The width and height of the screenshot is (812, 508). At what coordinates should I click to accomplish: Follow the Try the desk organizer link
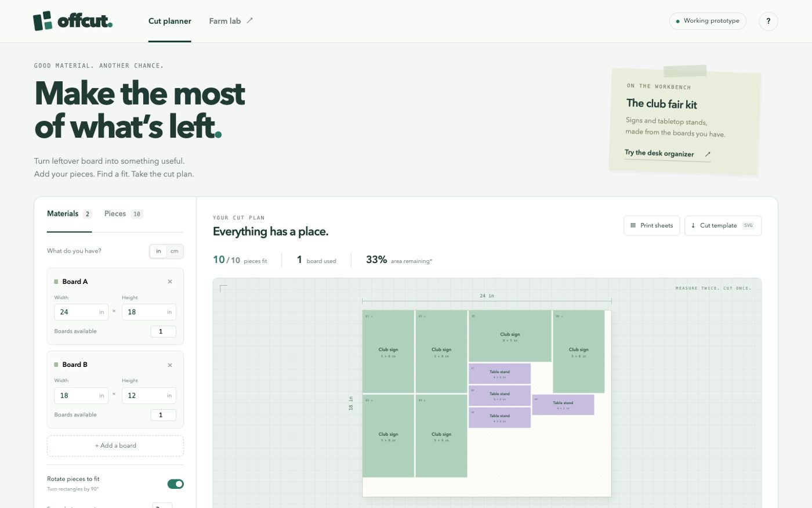pyautogui.click(x=667, y=154)
